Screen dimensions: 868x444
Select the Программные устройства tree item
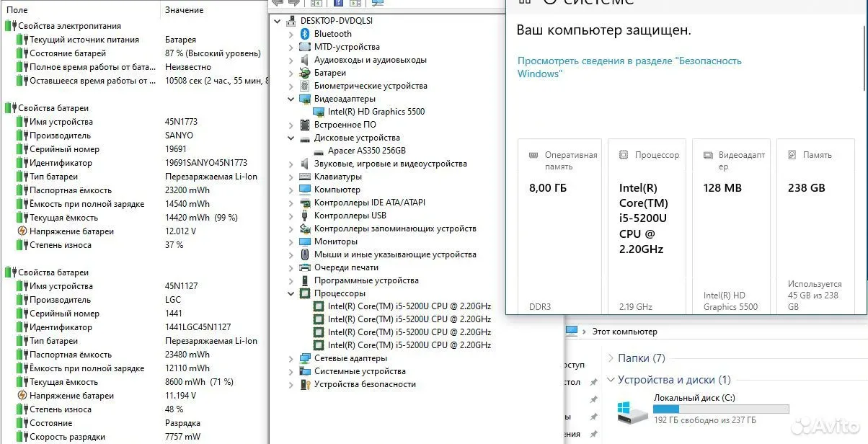[366, 280]
